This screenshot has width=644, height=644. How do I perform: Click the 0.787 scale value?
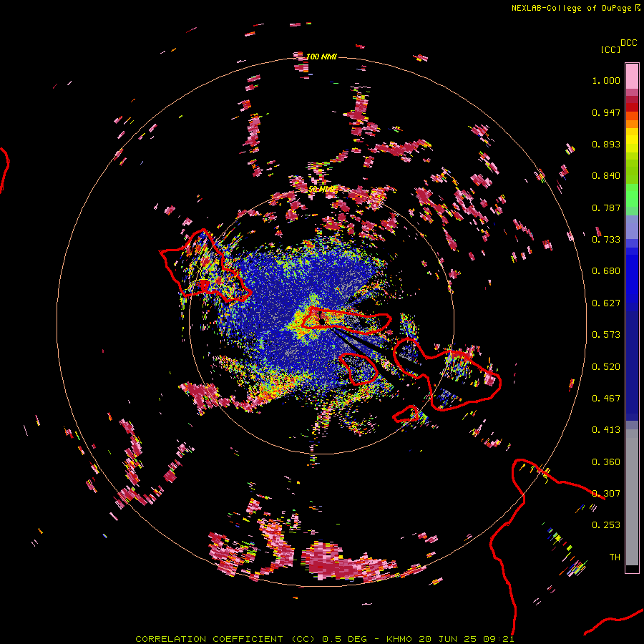606,208
